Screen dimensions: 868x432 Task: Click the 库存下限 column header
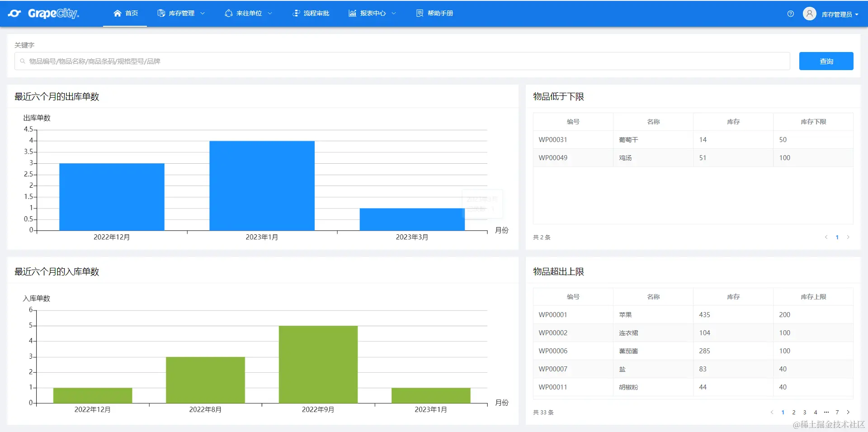[813, 122]
